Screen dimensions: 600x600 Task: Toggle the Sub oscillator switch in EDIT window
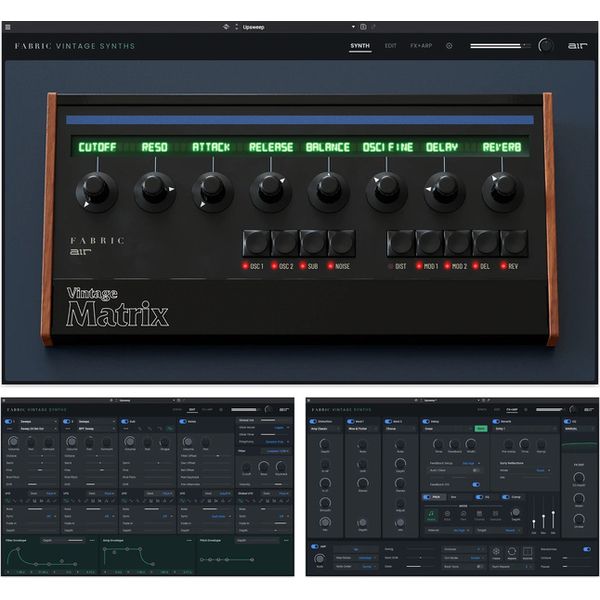125,422
